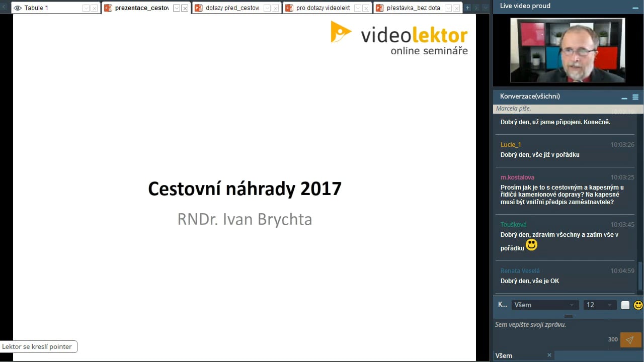
Task: Click the videolektor logo on slide
Action: (x=399, y=38)
